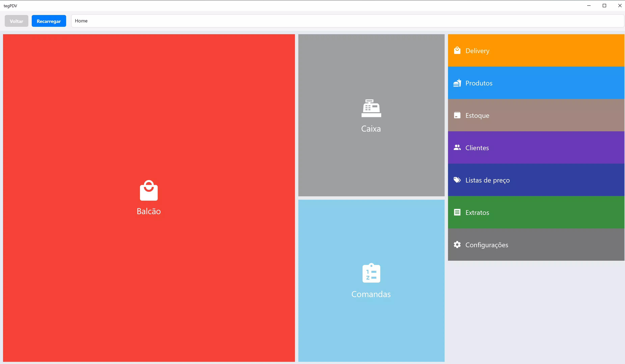Select the Produtos menu label
Image resolution: width=625 pixels, height=364 pixels.
479,83
